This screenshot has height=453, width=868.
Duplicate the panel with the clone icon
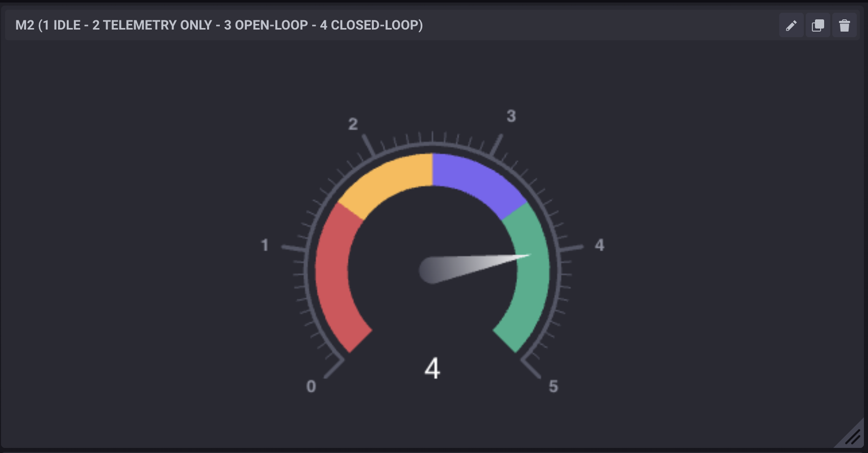click(x=818, y=25)
